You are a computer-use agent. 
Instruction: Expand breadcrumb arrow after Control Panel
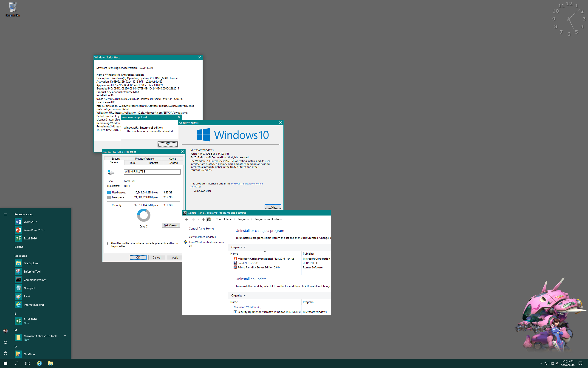[x=235, y=219]
